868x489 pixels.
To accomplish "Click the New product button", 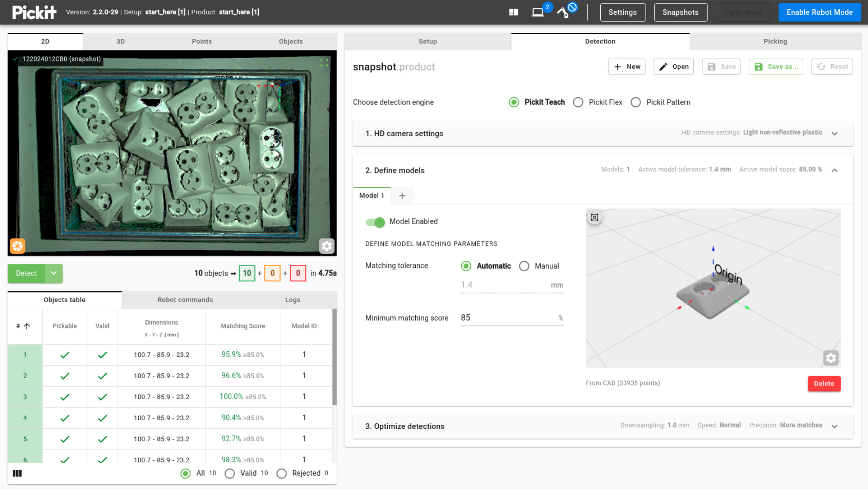I will (x=627, y=67).
